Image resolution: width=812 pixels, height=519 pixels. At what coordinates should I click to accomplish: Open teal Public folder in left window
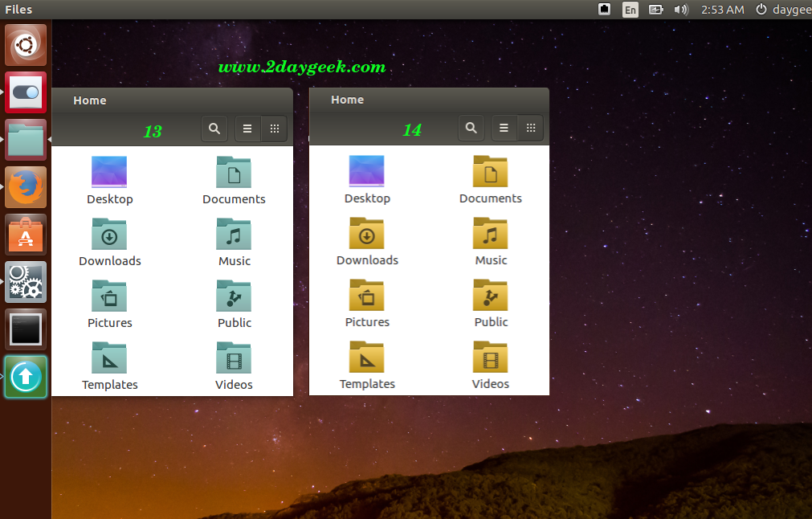pyautogui.click(x=234, y=296)
